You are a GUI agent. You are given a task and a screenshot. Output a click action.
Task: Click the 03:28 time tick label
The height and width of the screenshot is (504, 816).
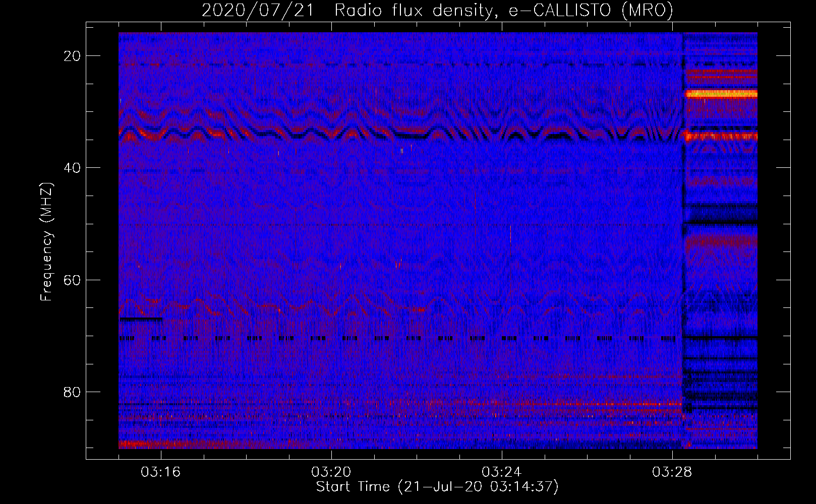[x=672, y=472]
